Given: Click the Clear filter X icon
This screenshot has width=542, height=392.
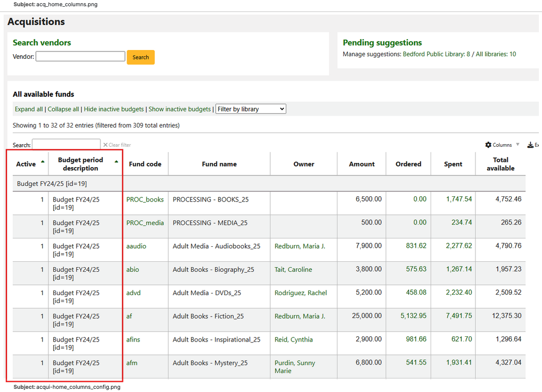Looking at the screenshot, I should 105,145.
